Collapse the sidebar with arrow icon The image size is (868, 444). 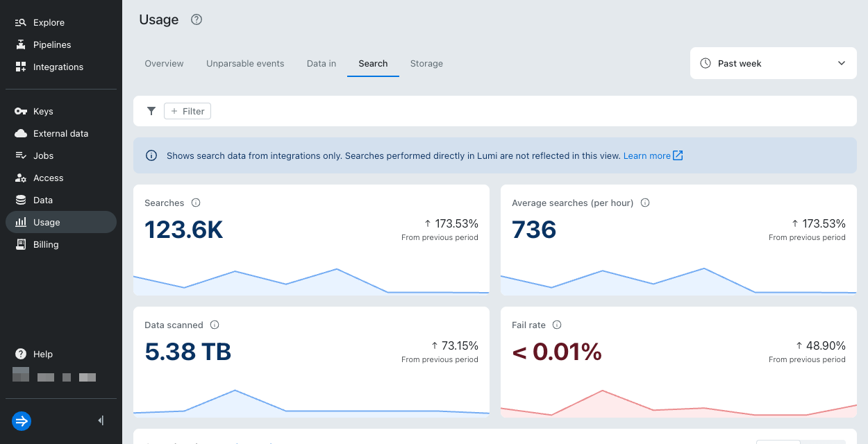pos(101,420)
